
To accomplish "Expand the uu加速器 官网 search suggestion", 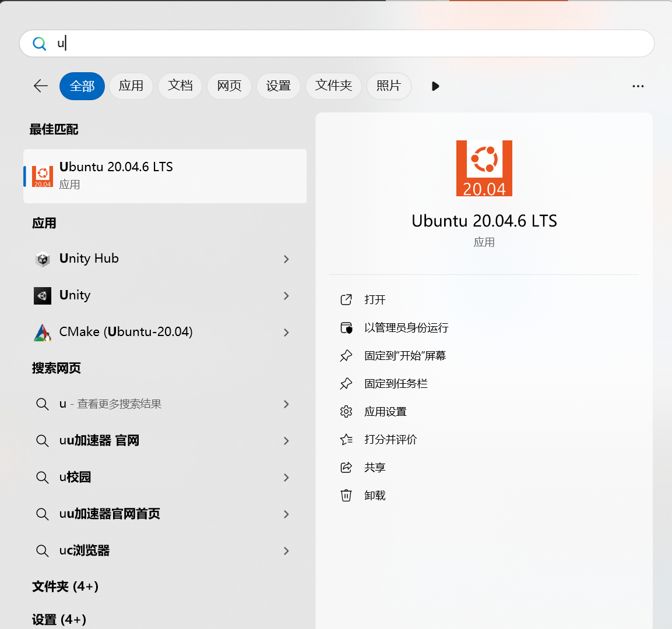I will (286, 441).
